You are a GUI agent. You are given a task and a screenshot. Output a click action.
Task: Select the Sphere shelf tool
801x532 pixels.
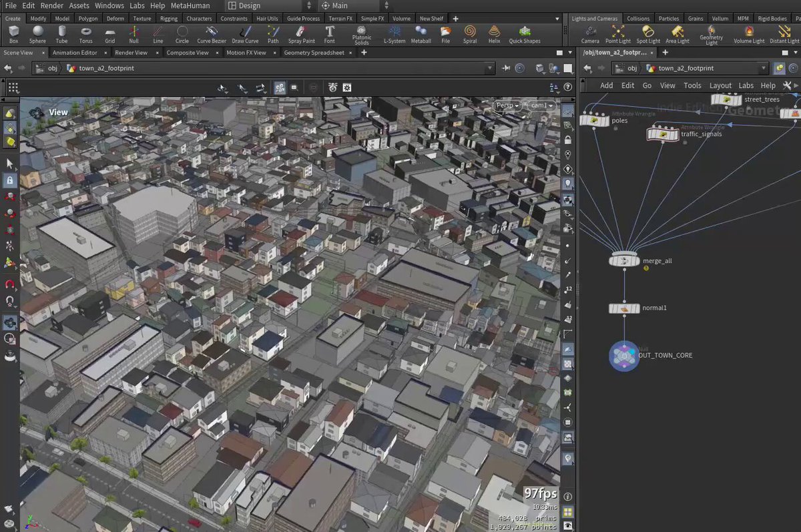tap(37, 34)
